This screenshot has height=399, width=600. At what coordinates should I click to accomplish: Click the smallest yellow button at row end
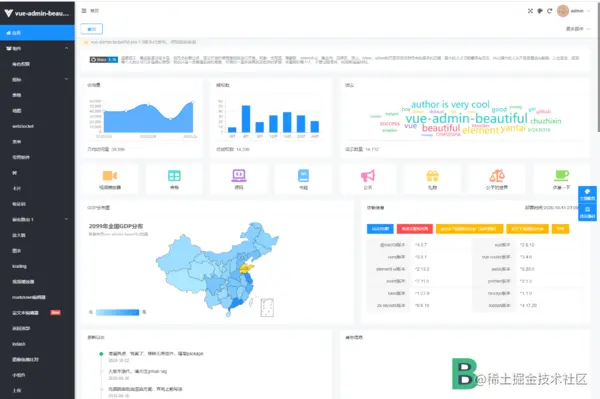click(560, 229)
